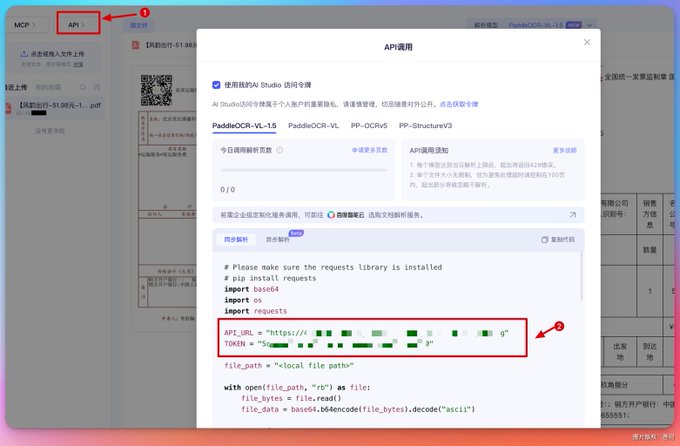680x446 pixels.
Task: Select the 同步解析 code tab
Action: [236, 239]
